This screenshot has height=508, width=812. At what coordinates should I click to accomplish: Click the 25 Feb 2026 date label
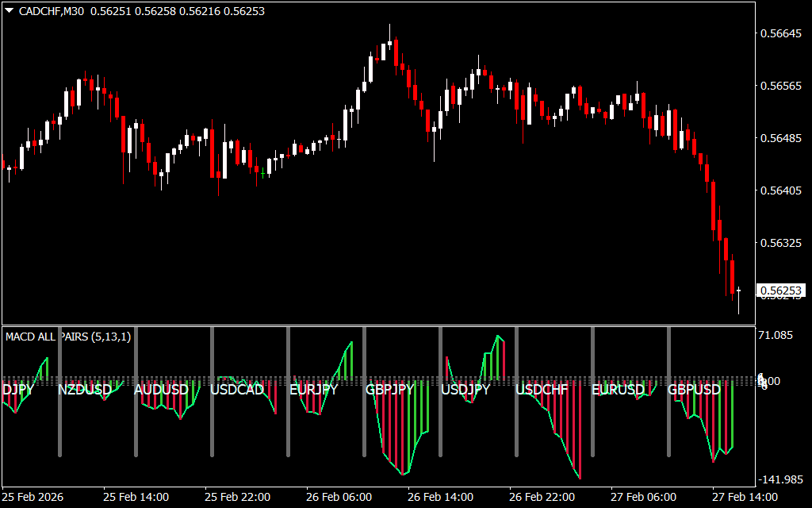tap(34, 497)
